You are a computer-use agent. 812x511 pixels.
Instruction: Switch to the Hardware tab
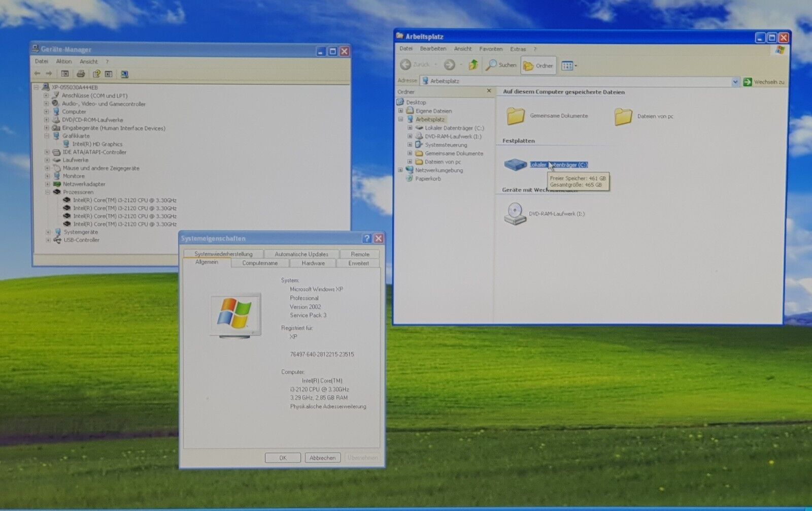(313, 263)
